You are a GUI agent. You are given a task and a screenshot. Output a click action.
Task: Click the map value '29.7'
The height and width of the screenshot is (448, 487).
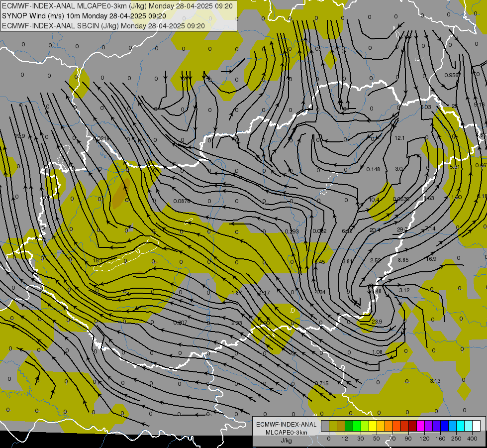click(x=402, y=229)
